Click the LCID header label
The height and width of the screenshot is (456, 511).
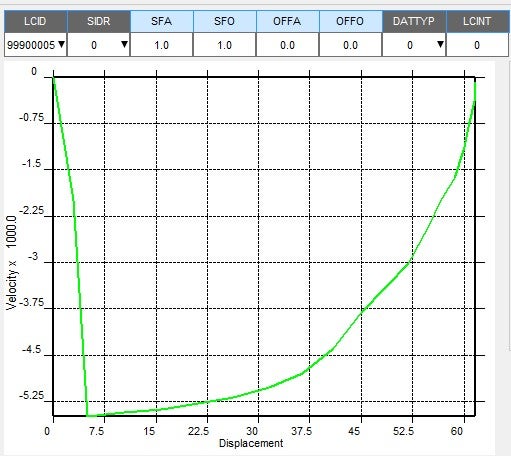35,21
